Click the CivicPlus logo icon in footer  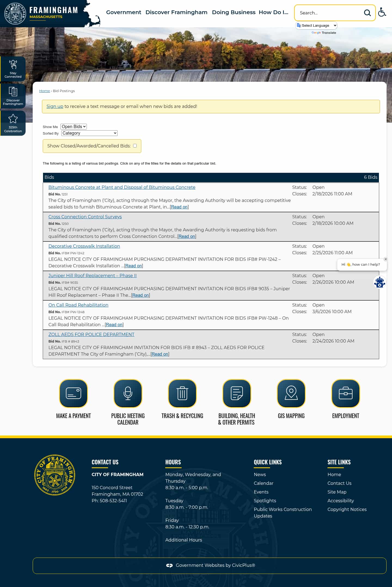(x=169, y=565)
